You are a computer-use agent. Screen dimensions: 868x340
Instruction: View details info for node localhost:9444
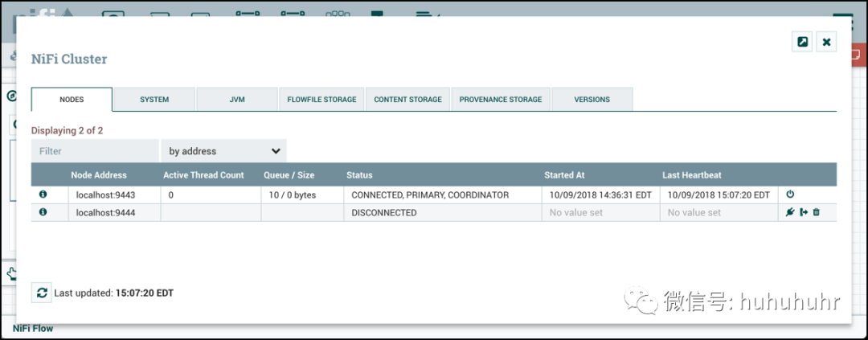tap(43, 212)
